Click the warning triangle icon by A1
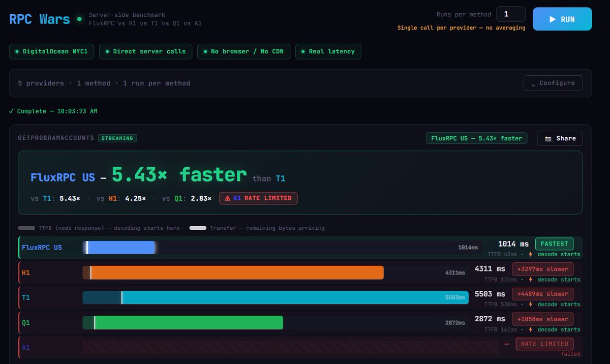 coord(227,198)
